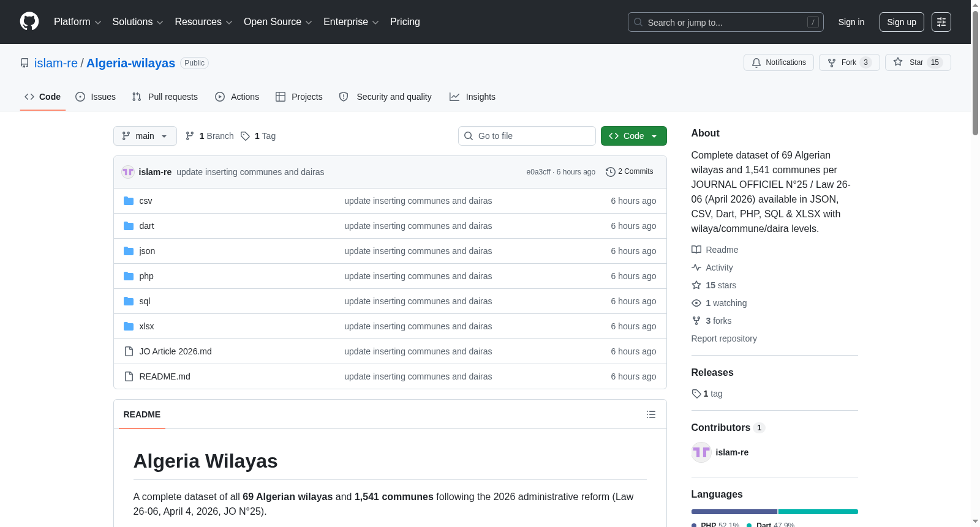Image resolution: width=980 pixels, height=527 pixels.
Task: Click the sql folder icon
Action: [x=129, y=301]
